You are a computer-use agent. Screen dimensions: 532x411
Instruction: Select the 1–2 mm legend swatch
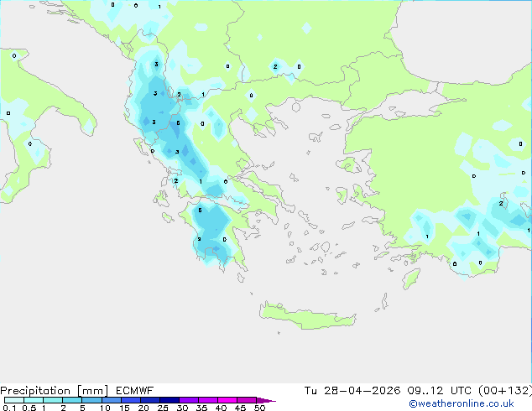pyautogui.click(x=53, y=400)
